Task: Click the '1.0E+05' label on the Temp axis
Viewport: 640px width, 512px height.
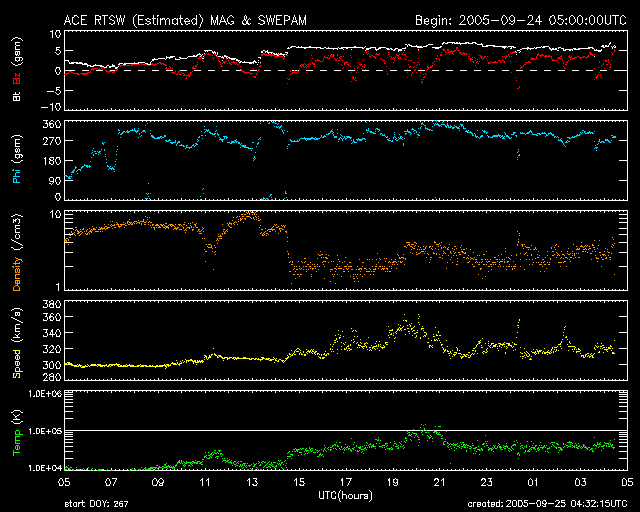Action: (x=45, y=431)
